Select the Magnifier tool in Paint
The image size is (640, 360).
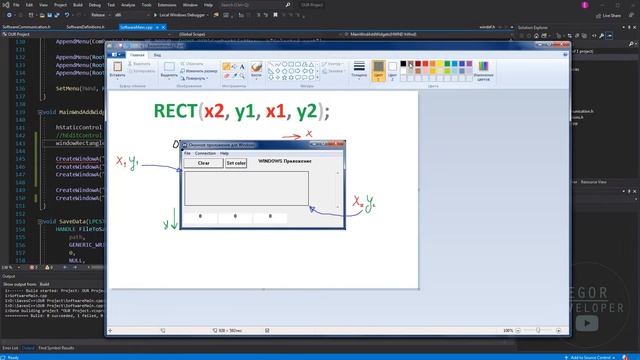(242, 76)
